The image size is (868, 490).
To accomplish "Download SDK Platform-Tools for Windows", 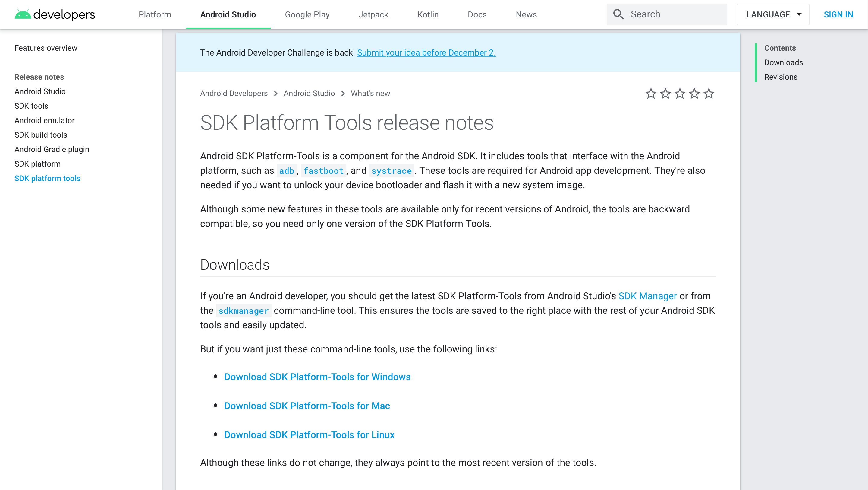I will coord(317,377).
